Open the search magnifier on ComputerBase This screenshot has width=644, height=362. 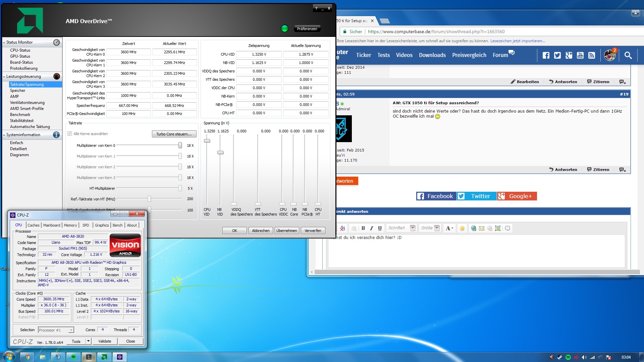pos(628,55)
